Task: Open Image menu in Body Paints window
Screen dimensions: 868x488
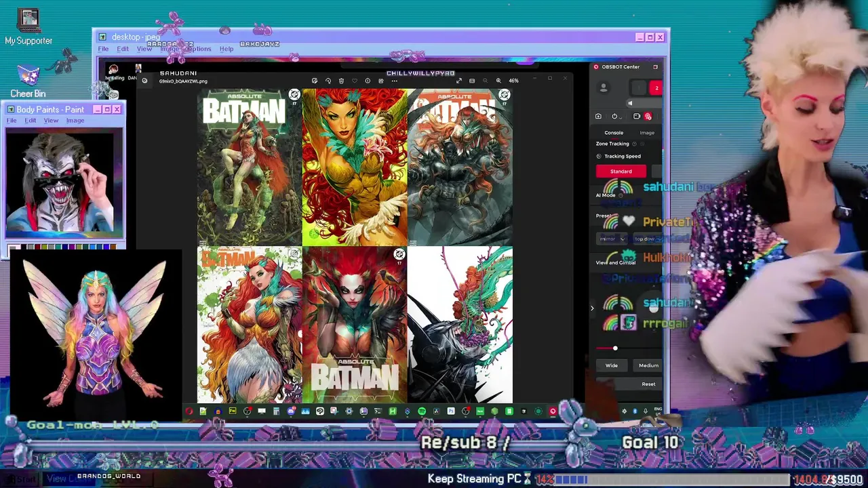Action: [75, 121]
